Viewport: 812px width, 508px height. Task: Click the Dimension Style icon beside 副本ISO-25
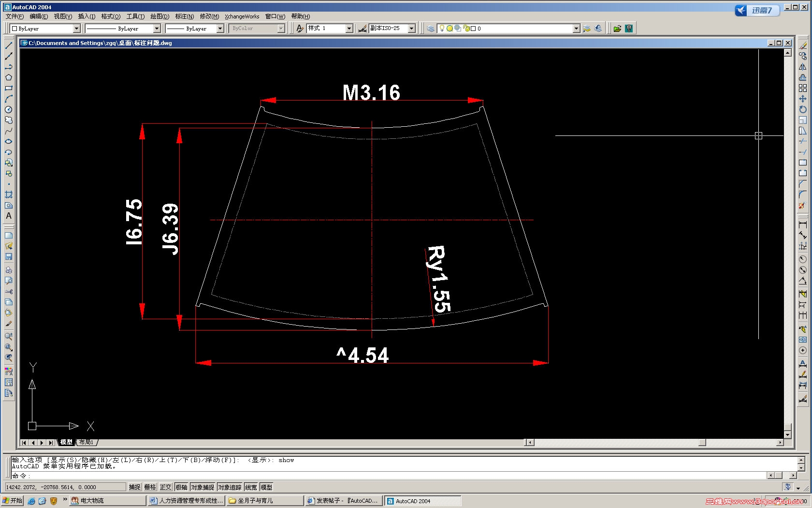pos(362,29)
